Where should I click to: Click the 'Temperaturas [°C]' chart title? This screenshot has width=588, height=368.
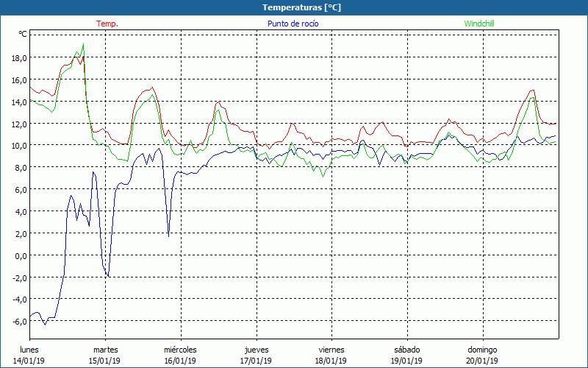coord(301,7)
